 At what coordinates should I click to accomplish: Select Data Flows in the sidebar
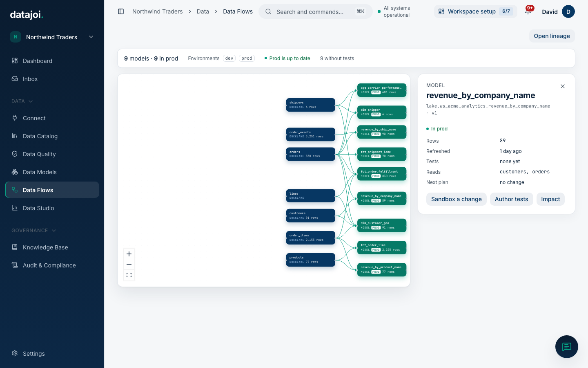pyautogui.click(x=52, y=190)
